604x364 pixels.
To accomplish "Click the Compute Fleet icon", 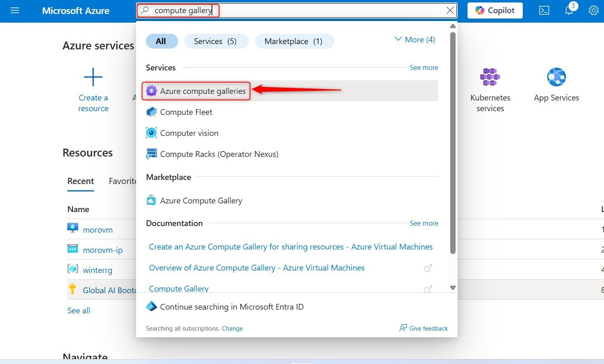I will (151, 112).
